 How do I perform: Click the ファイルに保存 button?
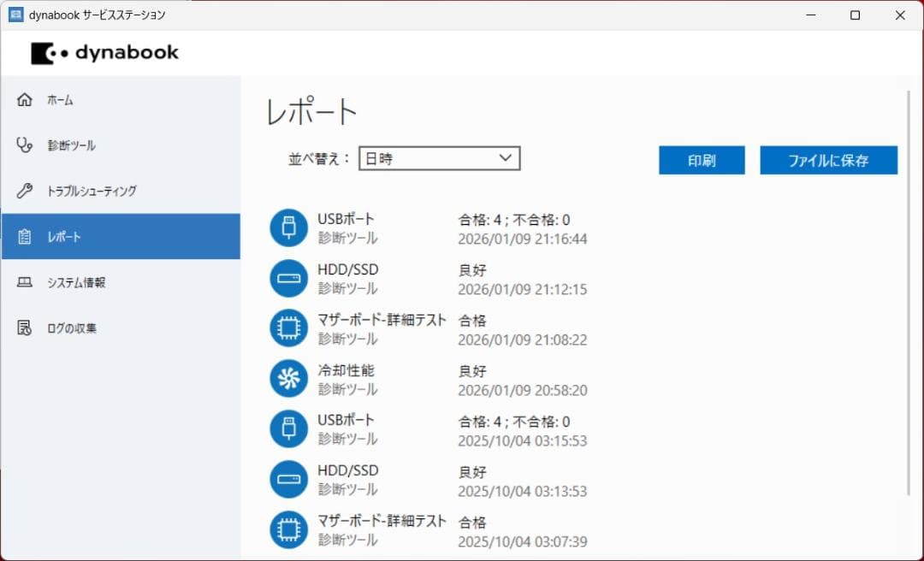[x=828, y=160]
